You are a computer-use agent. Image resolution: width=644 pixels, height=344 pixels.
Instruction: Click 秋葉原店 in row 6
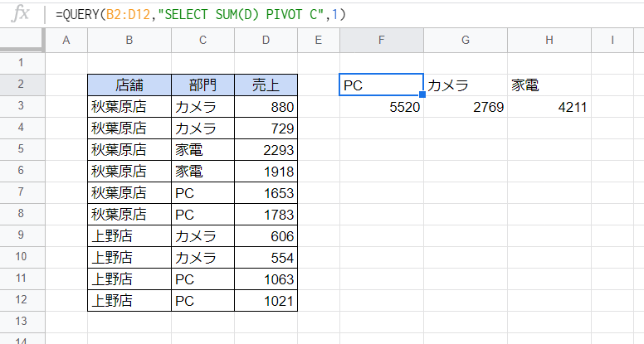[x=129, y=171]
